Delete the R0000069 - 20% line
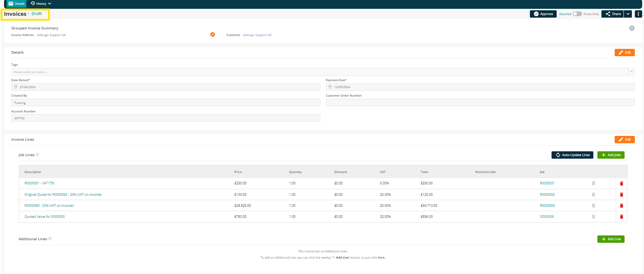 [x=621, y=206]
